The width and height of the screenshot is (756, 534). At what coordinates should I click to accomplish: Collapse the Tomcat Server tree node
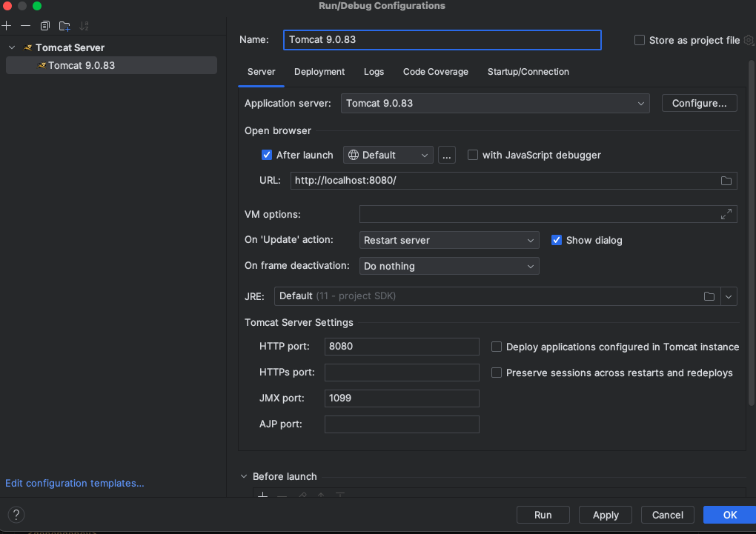[12, 47]
